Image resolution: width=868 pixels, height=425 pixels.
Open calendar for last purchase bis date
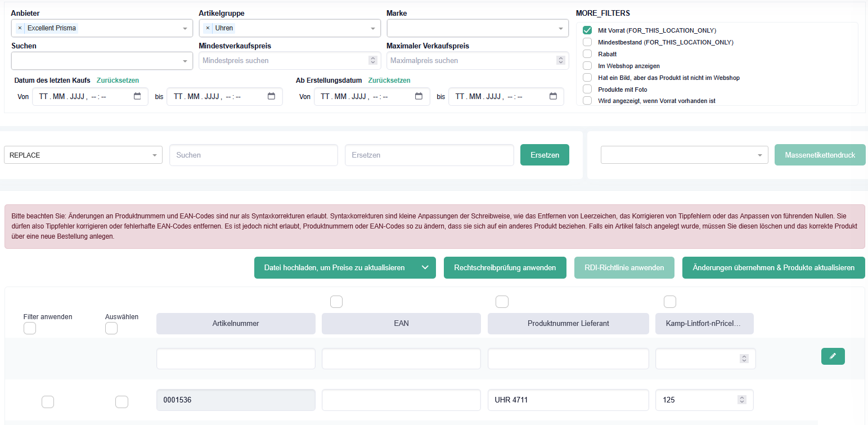click(272, 96)
